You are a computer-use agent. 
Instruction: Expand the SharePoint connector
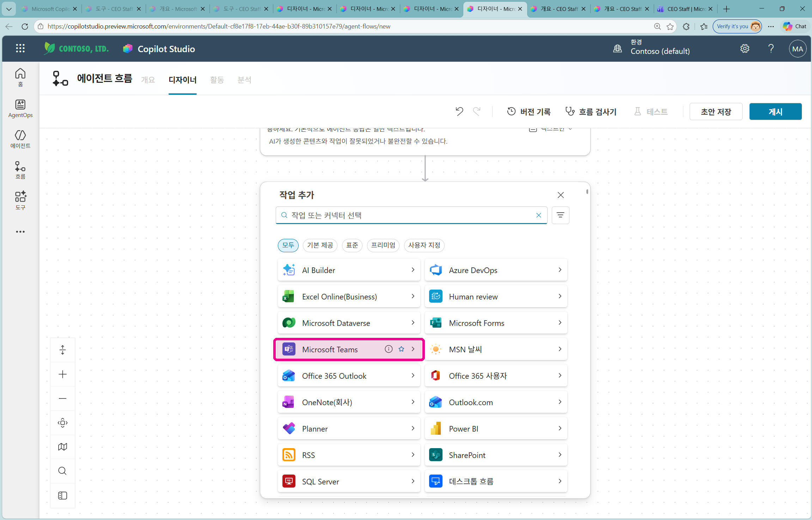click(x=496, y=455)
